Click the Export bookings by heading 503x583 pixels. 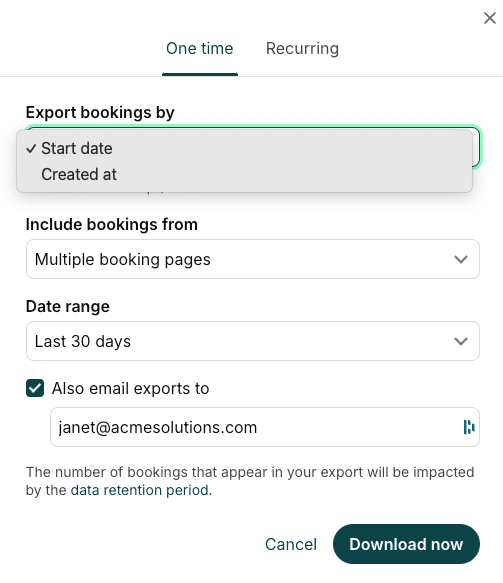tap(100, 112)
